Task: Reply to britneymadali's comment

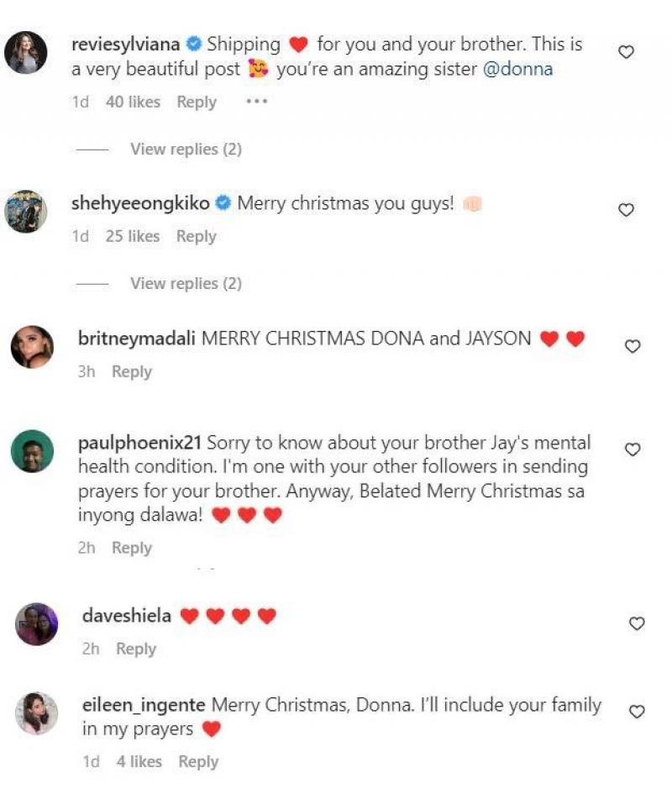Action: pos(131,371)
